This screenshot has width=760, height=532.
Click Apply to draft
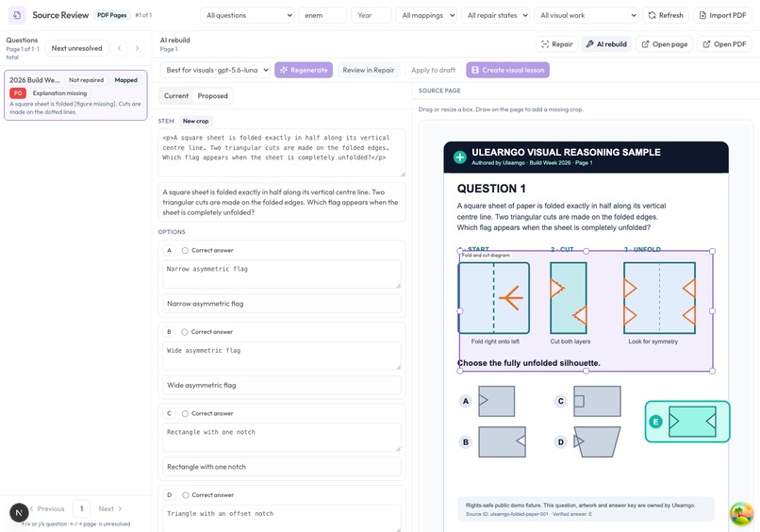(x=434, y=70)
